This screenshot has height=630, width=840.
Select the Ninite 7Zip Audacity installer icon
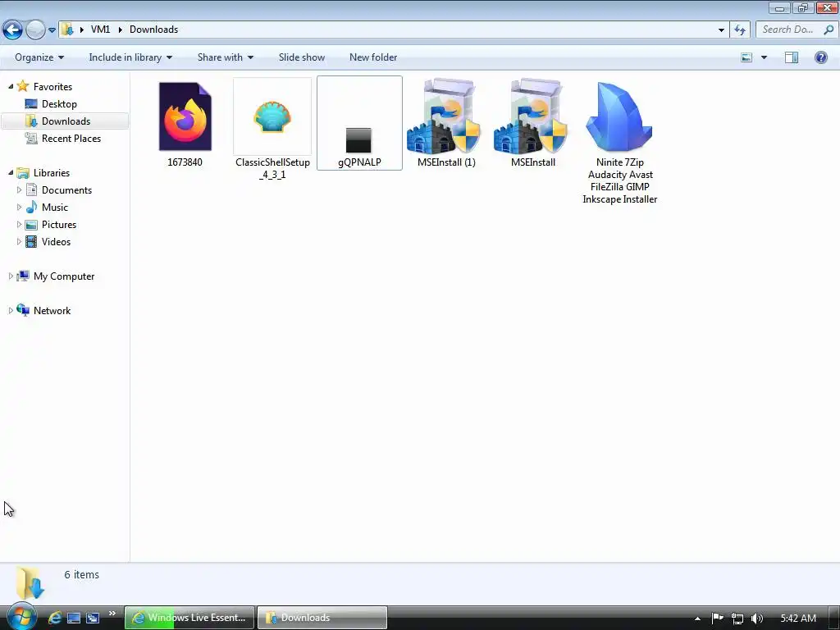[619, 116]
